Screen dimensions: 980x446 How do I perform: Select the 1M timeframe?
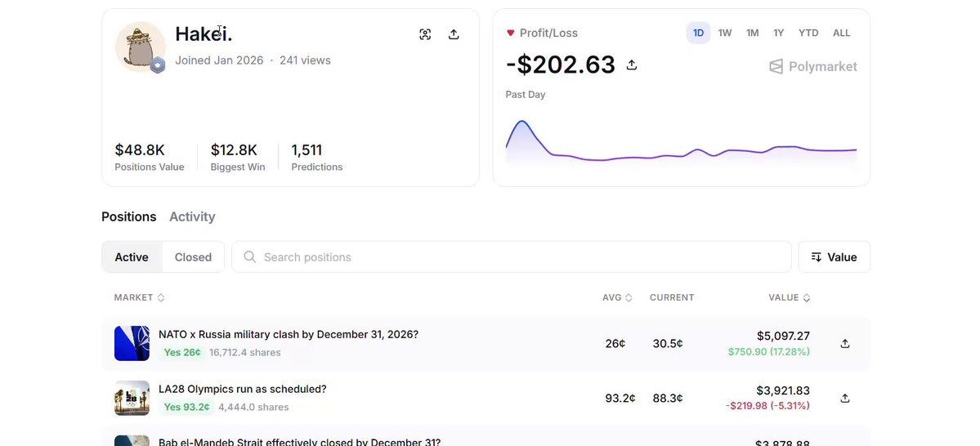[753, 33]
